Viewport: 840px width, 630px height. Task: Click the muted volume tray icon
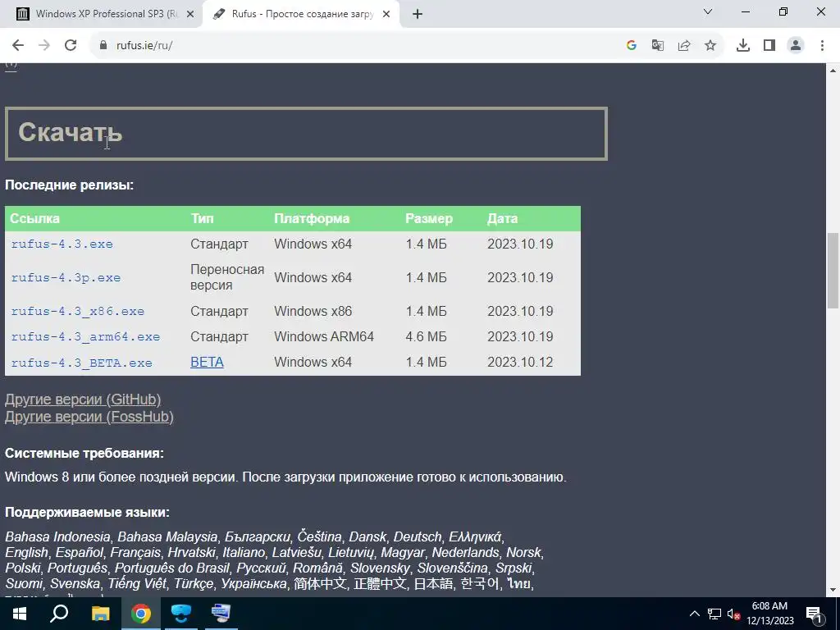[733, 614]
